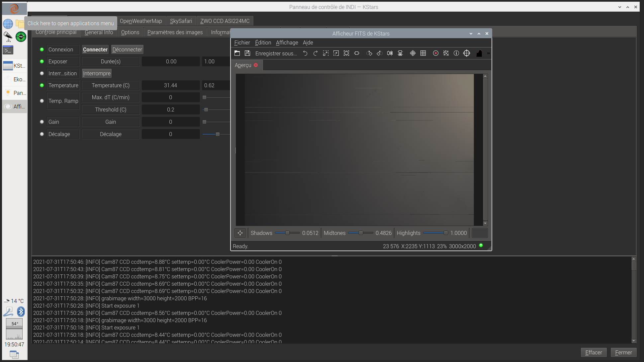Click the Effacer button
The image size is (644, 362).
coord(594,352)
